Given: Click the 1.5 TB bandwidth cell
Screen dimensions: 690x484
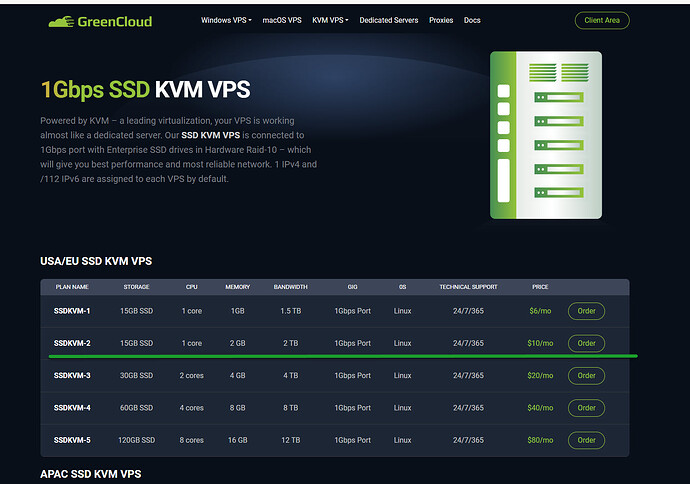Looking at the screenshot, I should point(290,311).
